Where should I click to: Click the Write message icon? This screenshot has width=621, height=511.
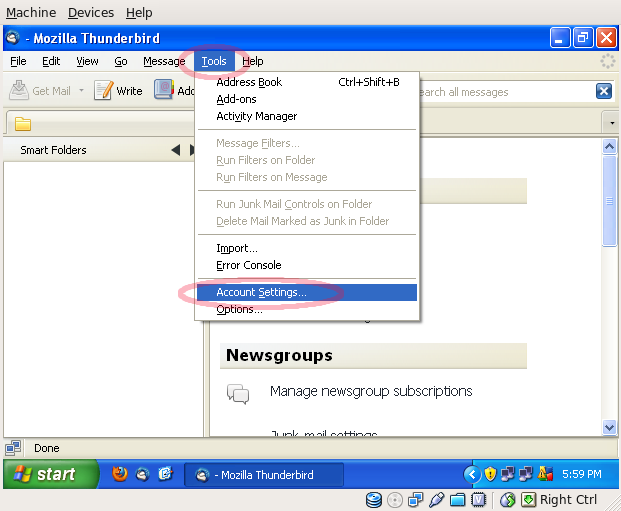point(104,91)
